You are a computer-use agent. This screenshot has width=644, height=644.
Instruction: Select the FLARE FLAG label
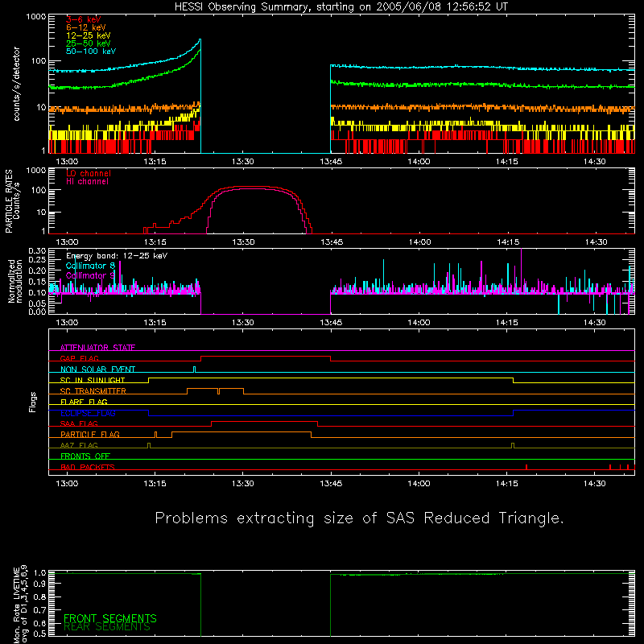click(x=84, y=402)
